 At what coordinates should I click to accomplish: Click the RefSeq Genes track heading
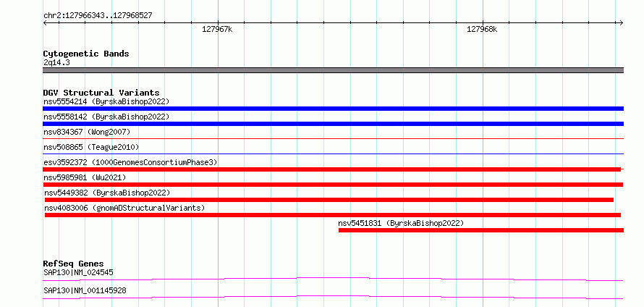coord(74,264)
